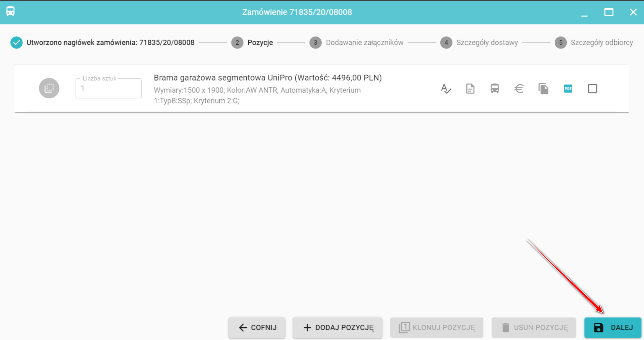Image resolution: width=644 pixels, height=340 pixels.
Task: Tick the checkbox for the UniPro gate position
Action: [592, 89]
